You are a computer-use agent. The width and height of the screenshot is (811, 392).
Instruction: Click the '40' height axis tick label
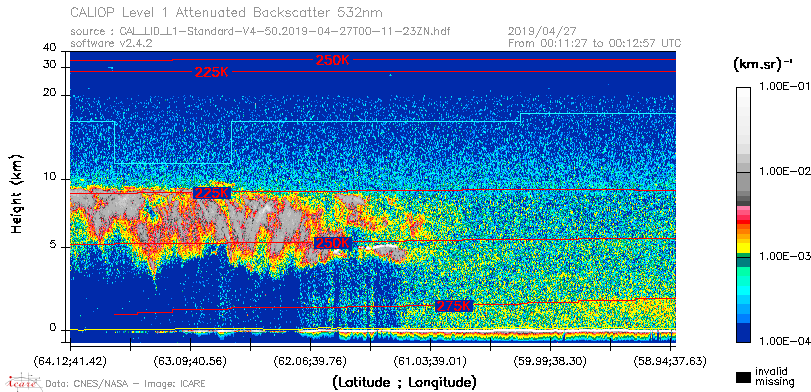point(50,48)
